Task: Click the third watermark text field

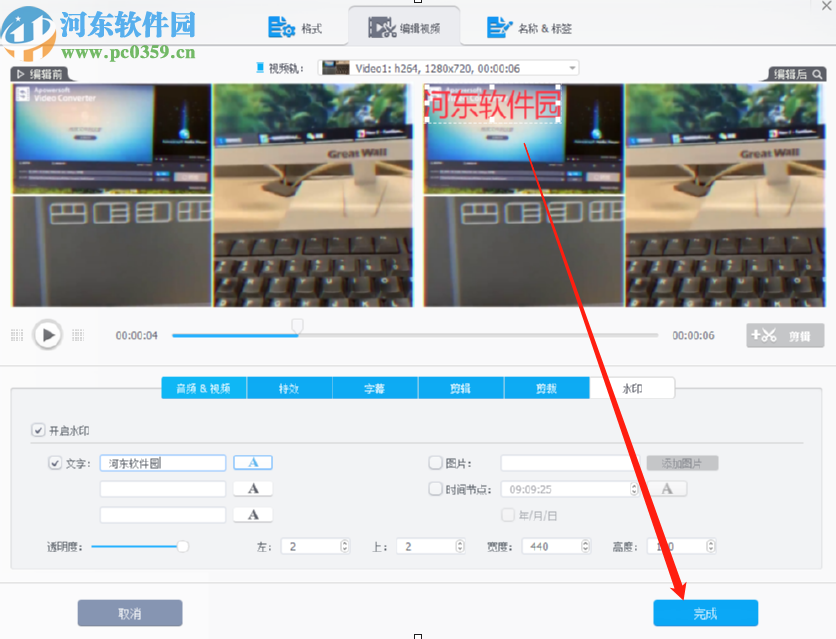Action: click(163, 515)
